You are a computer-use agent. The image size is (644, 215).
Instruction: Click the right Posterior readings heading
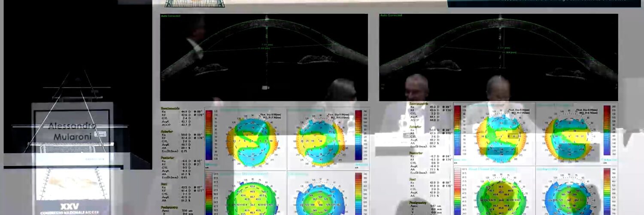416,152
